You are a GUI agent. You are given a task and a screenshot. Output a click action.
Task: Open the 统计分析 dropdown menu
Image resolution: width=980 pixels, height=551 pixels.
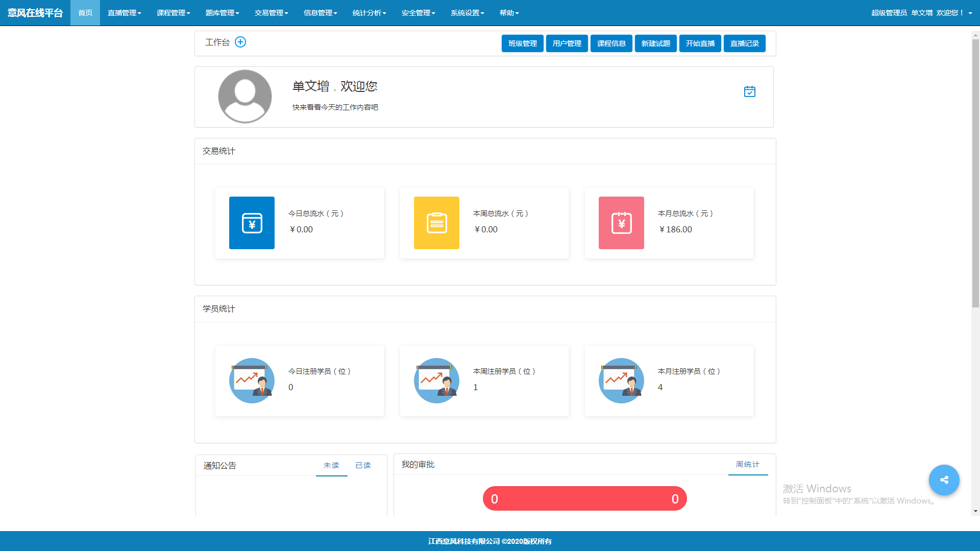pyautogui.click(x=369, y=13)
